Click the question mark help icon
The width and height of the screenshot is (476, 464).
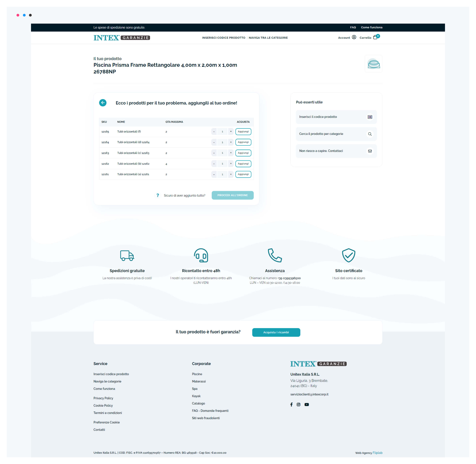(x=158, y=195)
